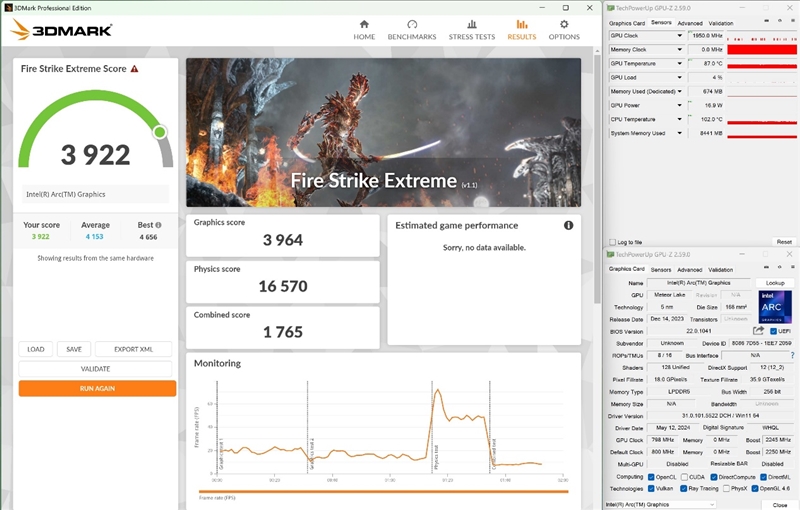Viewport: 800px width, 510px height.
Task: Open the GPU Load sensor dropdown
Action: [x=680, y=78]
